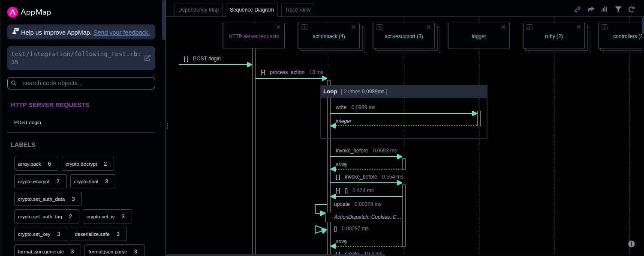Expand the ruby (2) actor package
644x256 pixels.
pyautogui.click(x=530, y=27)
